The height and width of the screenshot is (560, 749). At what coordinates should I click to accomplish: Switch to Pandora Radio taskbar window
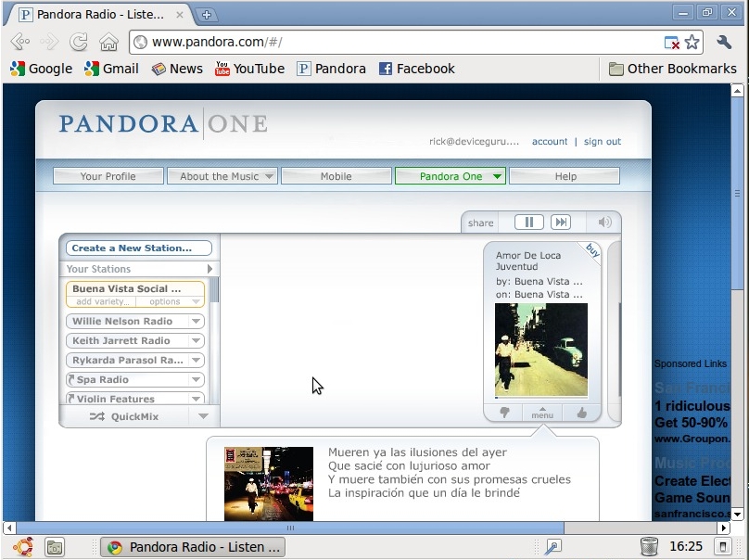[193, 547]
